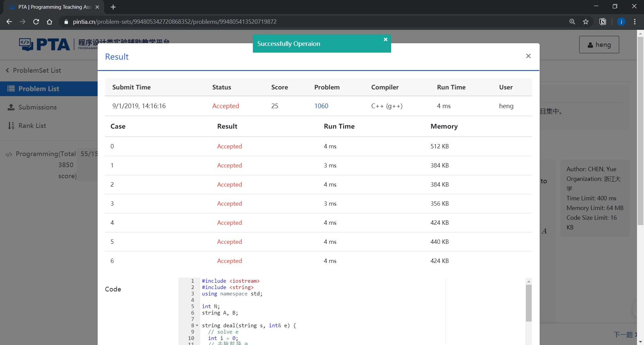
Task: Close the PTA browser tab
Action: [97, 7]
